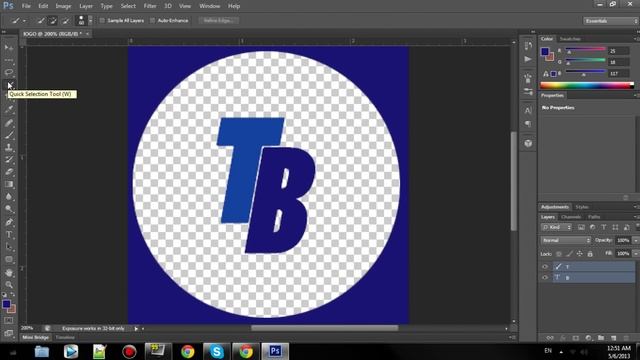
Task: Select the Brush tool in toolbox
Action: (9, 134)
